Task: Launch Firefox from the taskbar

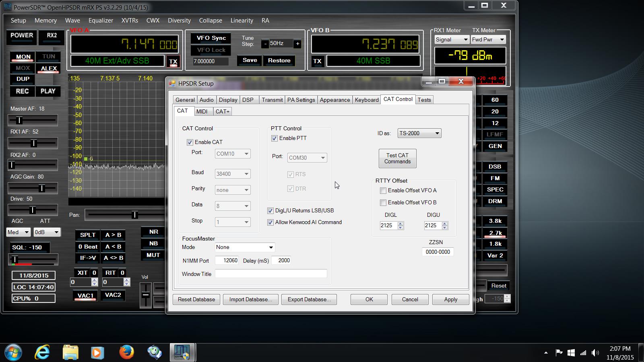Action: [126, 352]
